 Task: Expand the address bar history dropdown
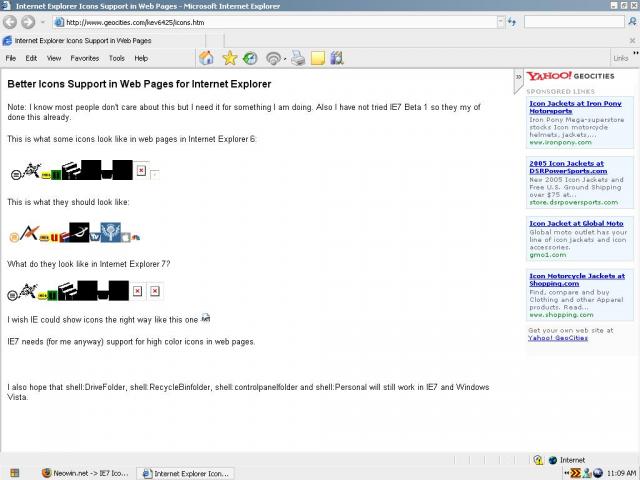[x=500, y=22]
